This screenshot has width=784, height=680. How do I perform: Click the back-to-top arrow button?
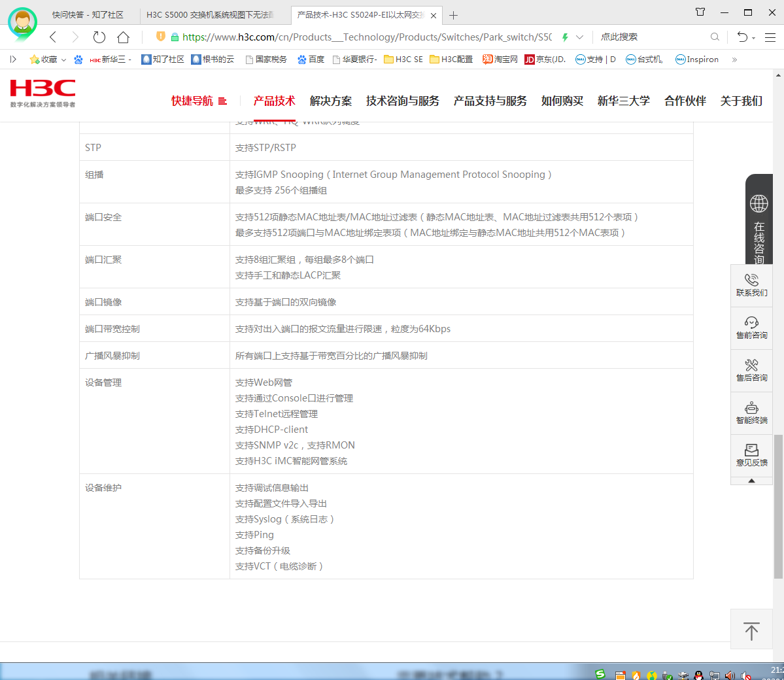[x=751, y=629]
